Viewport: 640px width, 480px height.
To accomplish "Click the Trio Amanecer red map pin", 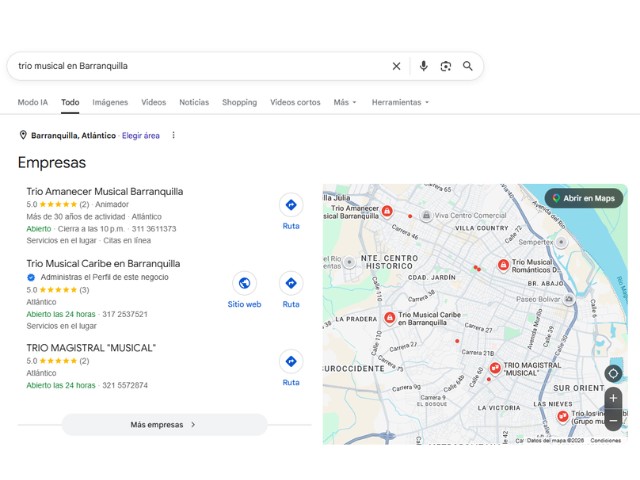I will pos(387,211).
